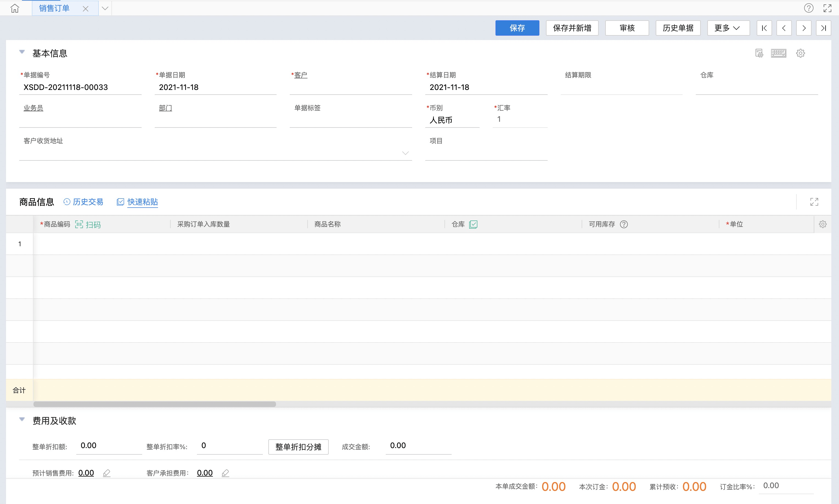Click the barcode scan icon 扫码
The height and width of the screenshot is (504, 839).
point(79,225)
